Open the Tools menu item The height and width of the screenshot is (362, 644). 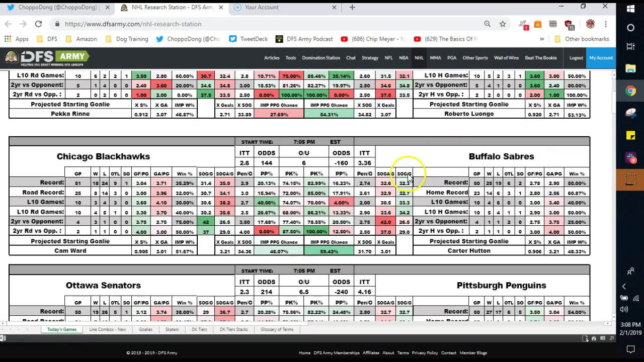[x=291, y=58]
